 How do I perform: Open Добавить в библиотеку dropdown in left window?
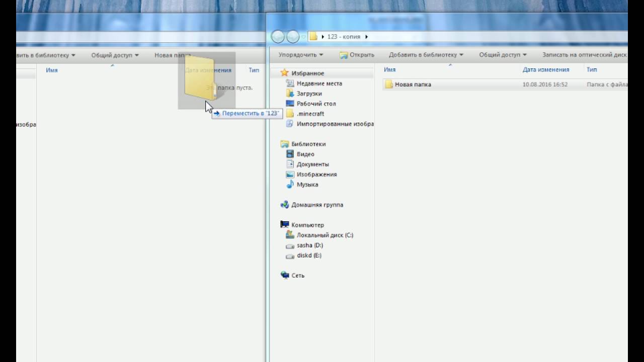coord(46,55)
